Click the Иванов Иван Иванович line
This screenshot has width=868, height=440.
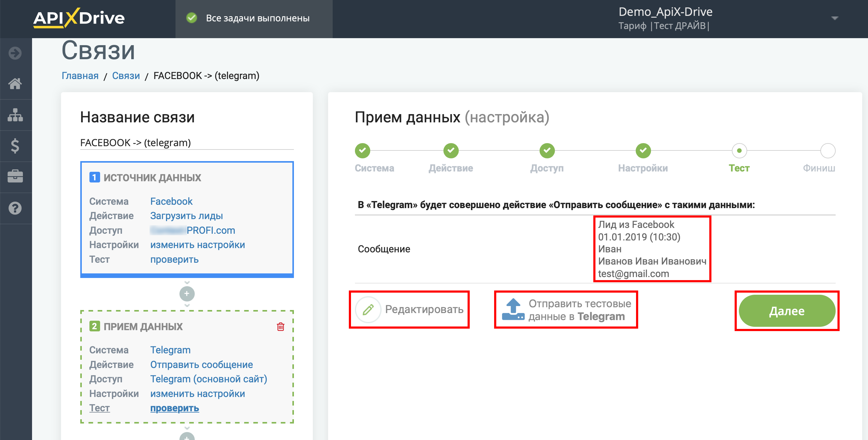pyautogui.click(x=652, y=261)
